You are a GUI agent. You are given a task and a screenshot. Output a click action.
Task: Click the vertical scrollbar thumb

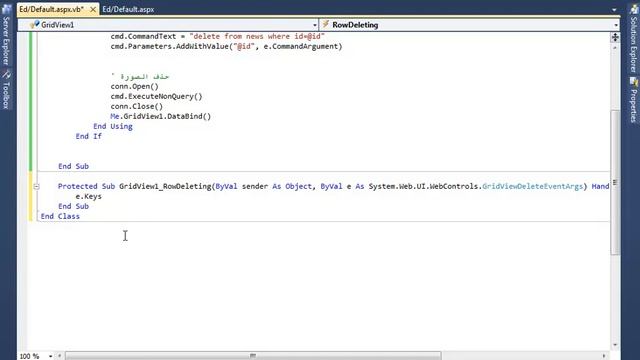(615, 182)
